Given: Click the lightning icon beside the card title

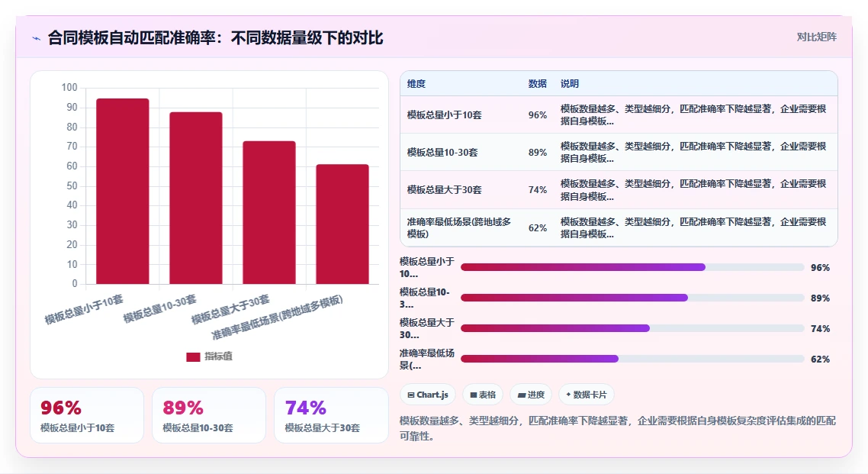Looking at the screenshot, I should (x=37, y=38).
